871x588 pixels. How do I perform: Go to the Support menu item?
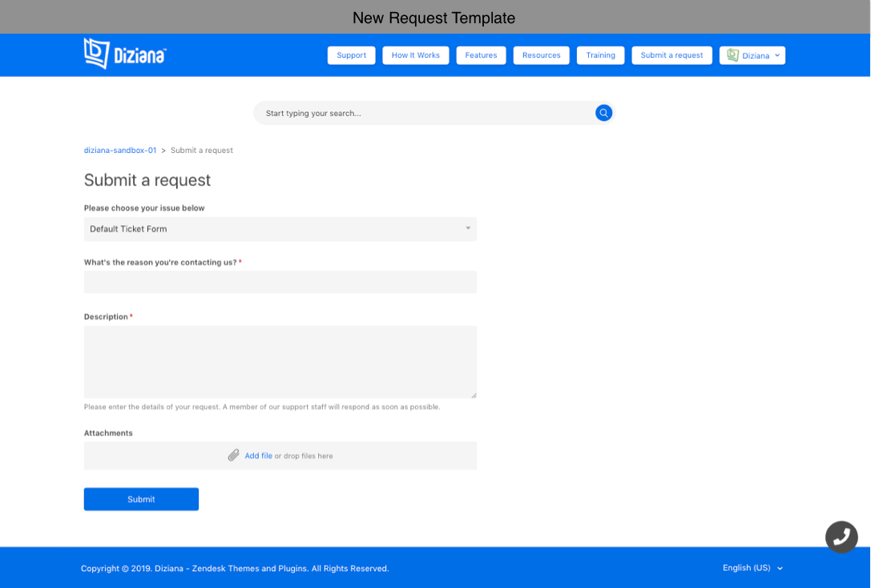pos(351,55)
